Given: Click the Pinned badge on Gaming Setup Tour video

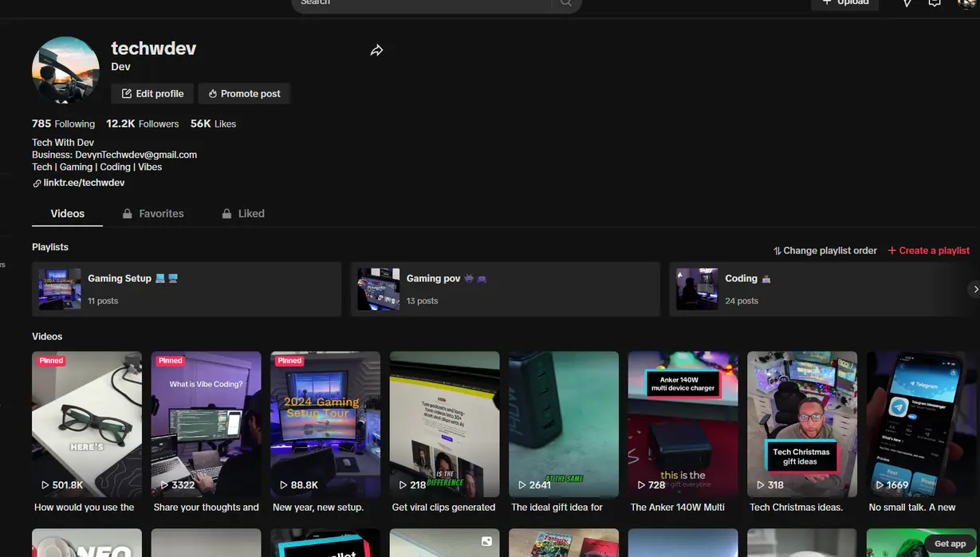Looking at the screenshot, I should [290, 361].
